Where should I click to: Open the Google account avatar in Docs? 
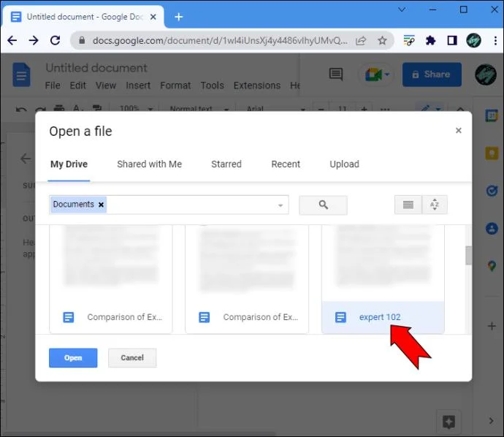point(486,75)
